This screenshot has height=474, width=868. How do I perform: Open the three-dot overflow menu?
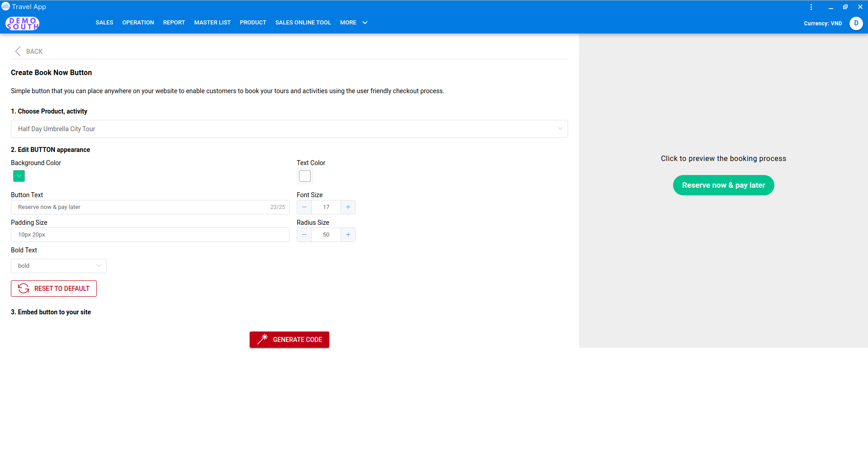coord(811,7)
